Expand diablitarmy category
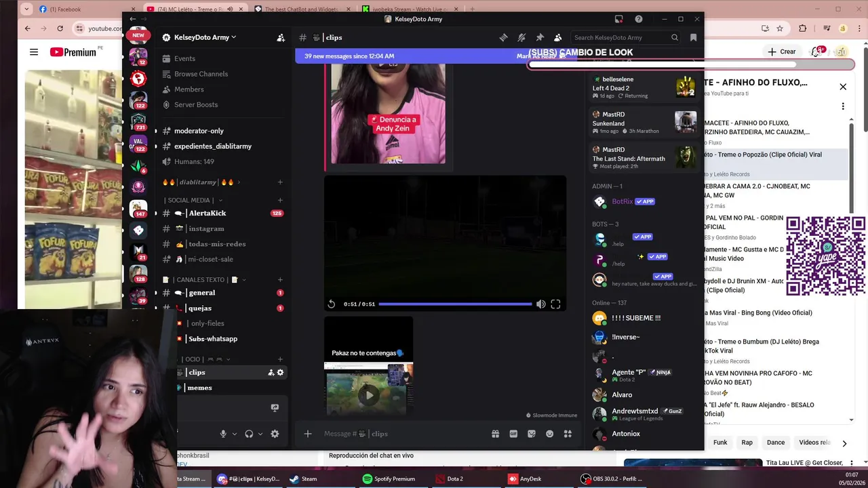The width and height of the screenshot is (868, 488). coord(201,182)
